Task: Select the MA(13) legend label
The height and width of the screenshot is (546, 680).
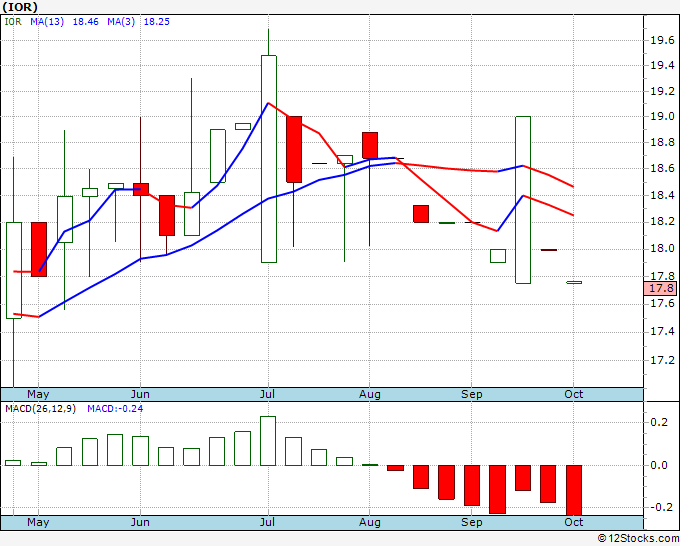Action: point(47,22)
